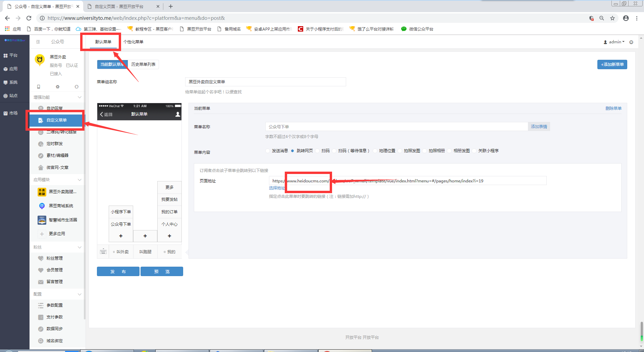Click user icon in phone preview header
Screen dimensions: 644x352
point(178,114)
